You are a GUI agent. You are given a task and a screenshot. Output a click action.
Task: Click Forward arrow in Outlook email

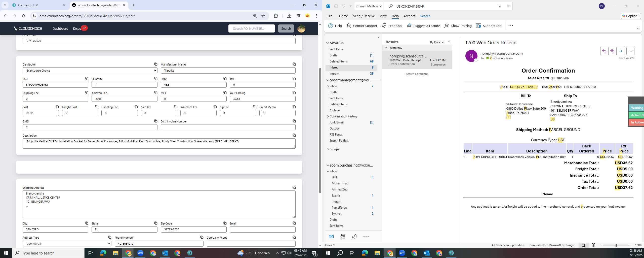click(620, 51)
